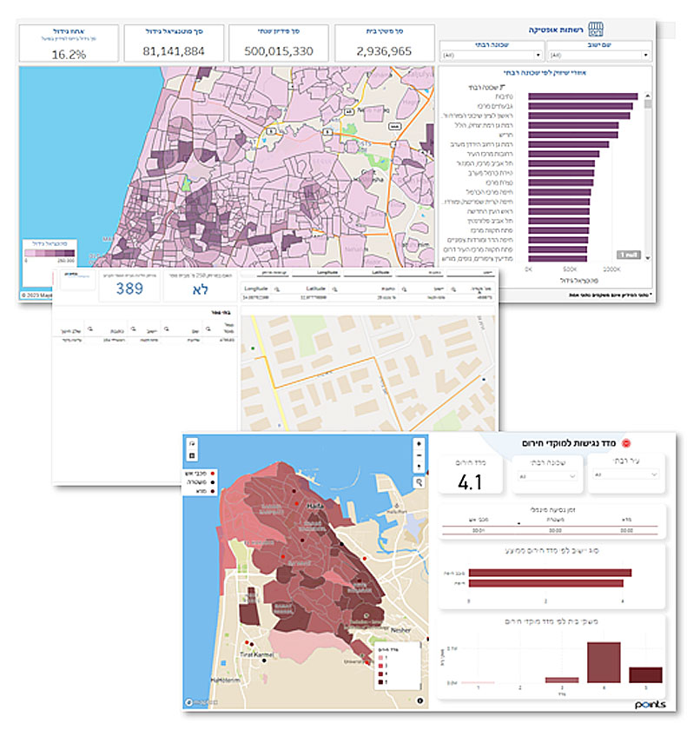The height and width of the screenshot is (730, 700).
Task: Open the info icon on Haifa map
Action: pyautogui.click(x=419, y=700)
